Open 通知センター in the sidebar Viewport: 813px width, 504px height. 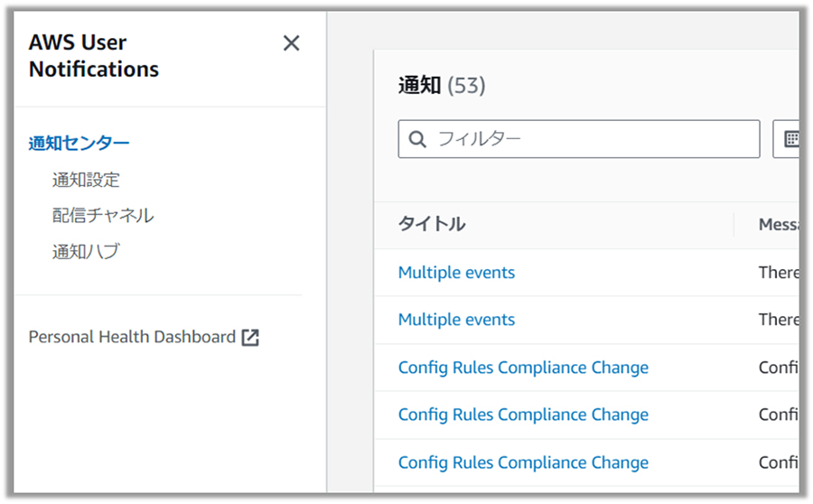pyautogui.click(x=79, y=143)
